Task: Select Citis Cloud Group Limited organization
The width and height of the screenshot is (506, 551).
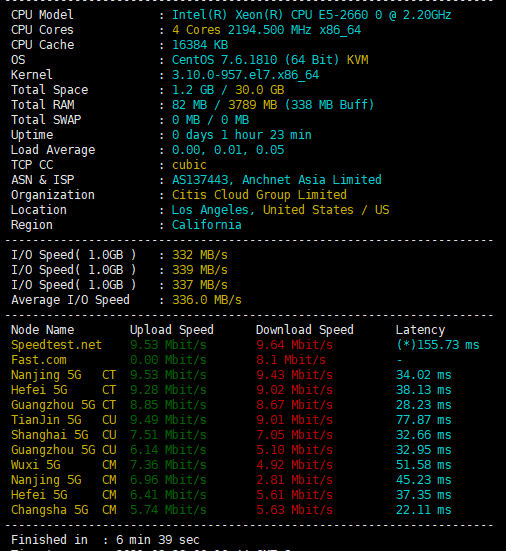Action: [259, 195]
